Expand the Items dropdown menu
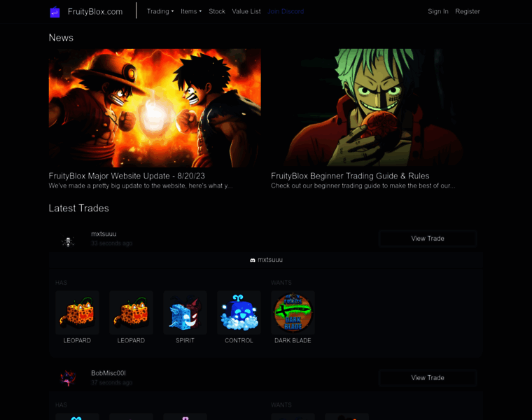This screenshot has height=420, width=532. click(191, 11)
